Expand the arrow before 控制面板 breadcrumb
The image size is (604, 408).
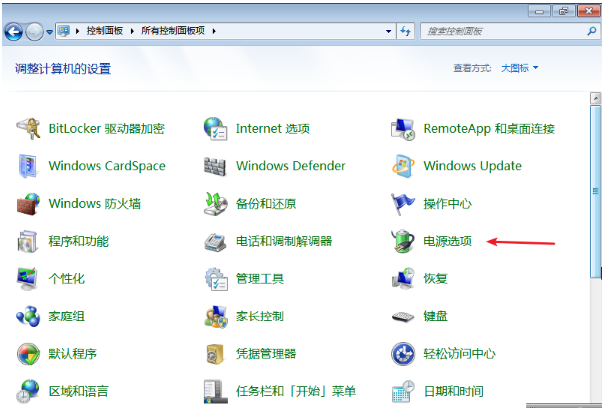click(x=78, y=31)
